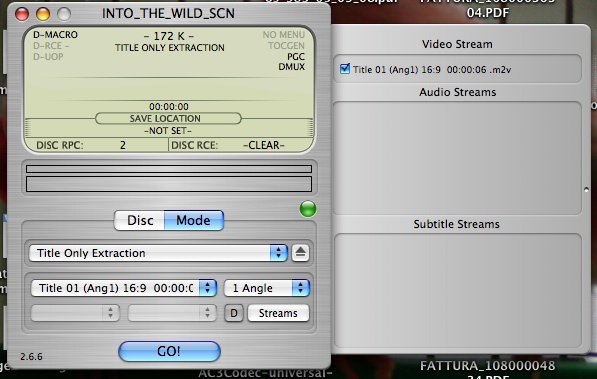Click the green status indicator light
The width and height of the screenshot is (597, 379).
point(308,209)
